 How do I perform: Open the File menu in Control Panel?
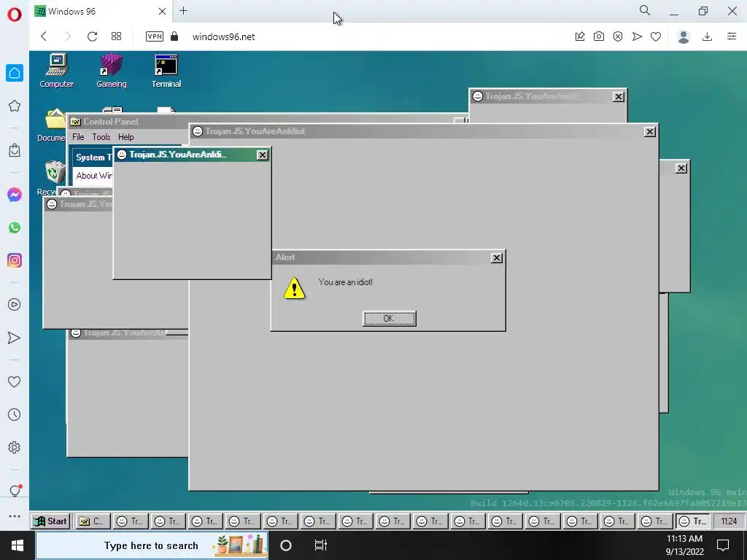pos(78,137)
